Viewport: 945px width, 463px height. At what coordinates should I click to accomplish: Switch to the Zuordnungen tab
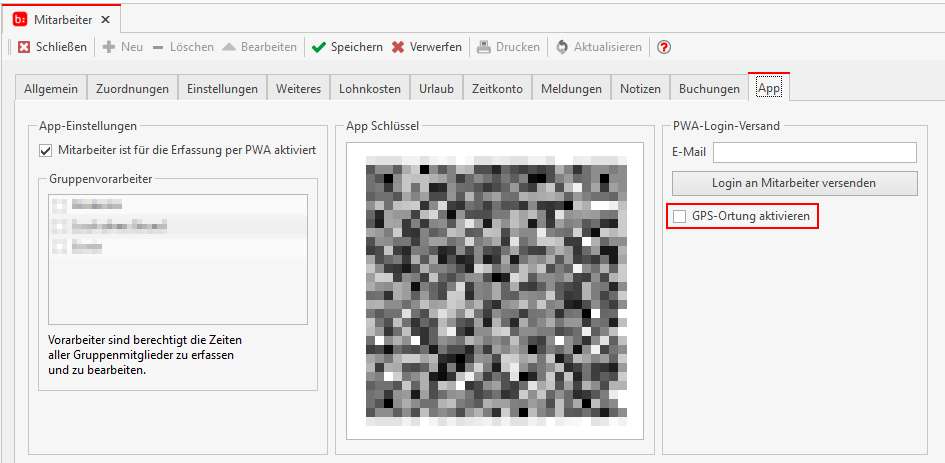coord(132,89)
